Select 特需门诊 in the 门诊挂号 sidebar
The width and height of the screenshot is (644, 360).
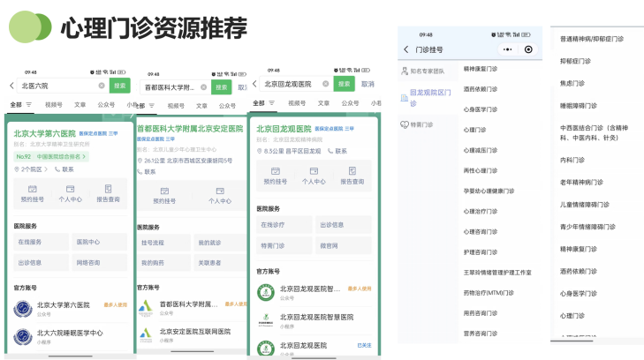click(422, 125)
